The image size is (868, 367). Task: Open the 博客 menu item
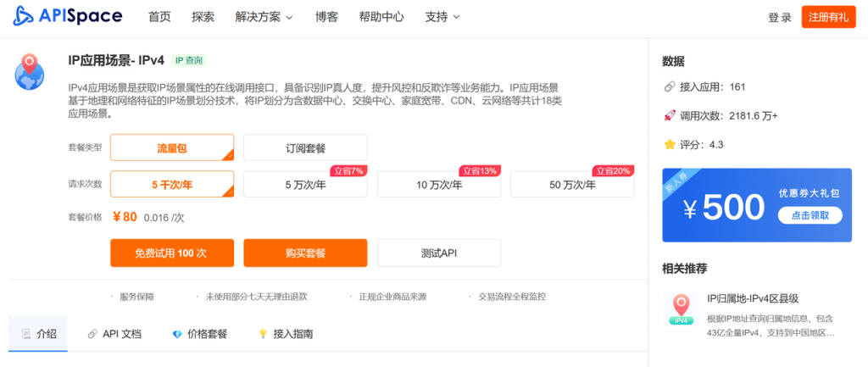pos(326,17)
